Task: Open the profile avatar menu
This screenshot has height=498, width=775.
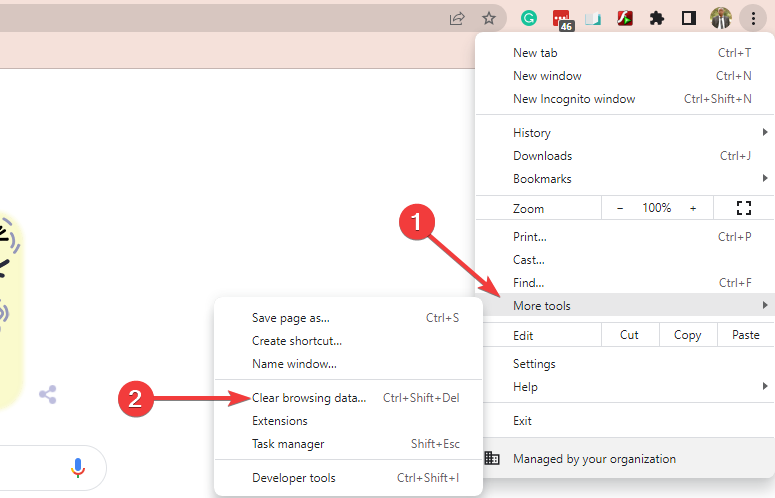Action: coord(721,19)
